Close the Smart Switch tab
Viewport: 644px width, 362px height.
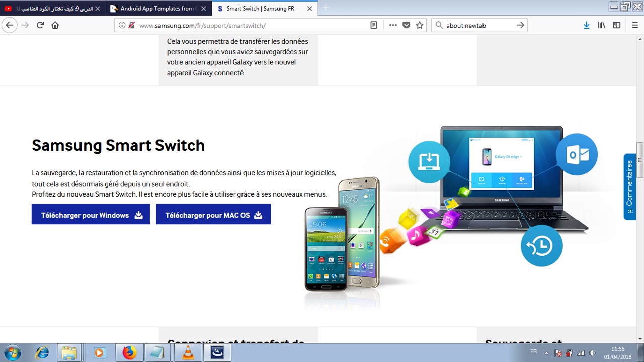tap(309, 9)
